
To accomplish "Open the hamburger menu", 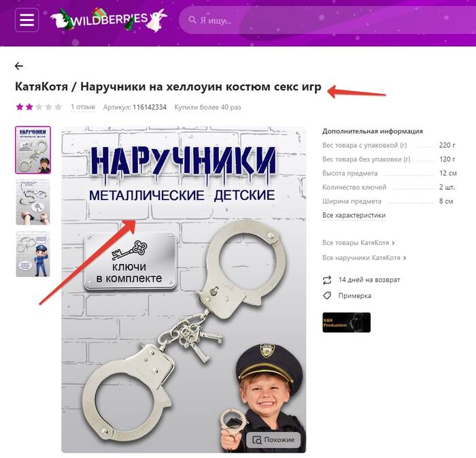I will click(27, 20).
